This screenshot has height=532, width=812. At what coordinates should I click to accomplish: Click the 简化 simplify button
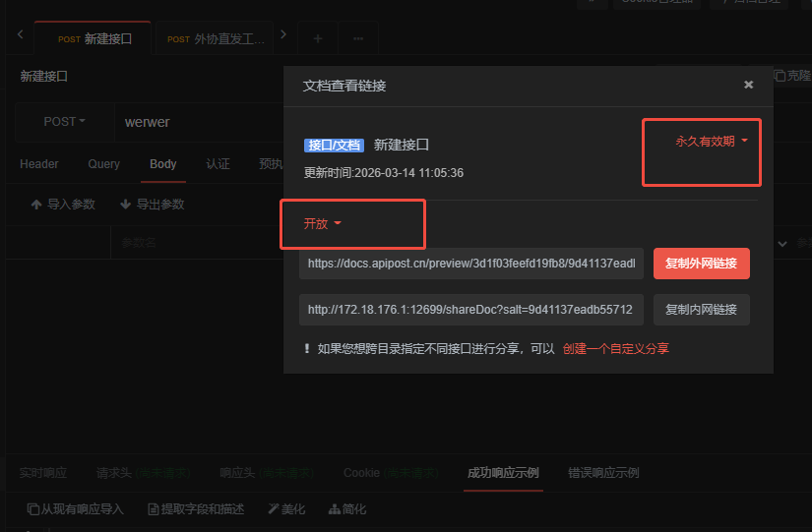[347, 509]
